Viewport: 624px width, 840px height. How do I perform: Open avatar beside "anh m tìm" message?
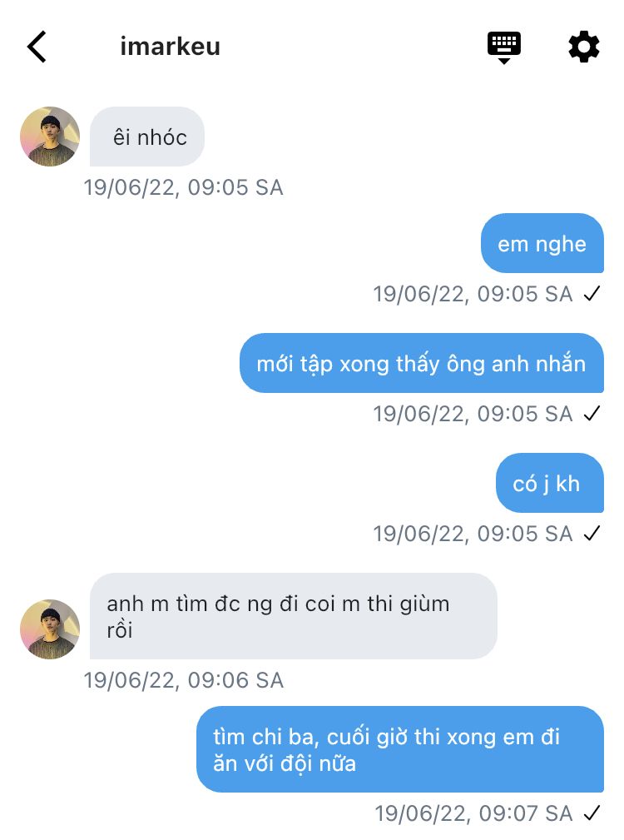pos(50,629)
